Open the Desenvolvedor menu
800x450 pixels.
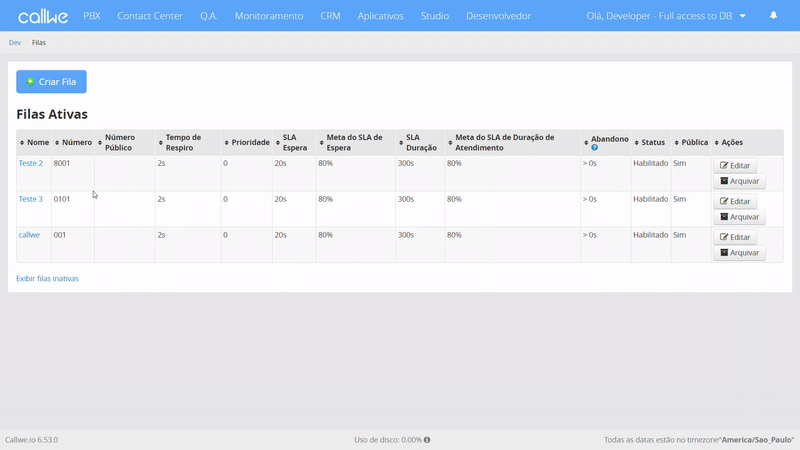click(498, 16)
